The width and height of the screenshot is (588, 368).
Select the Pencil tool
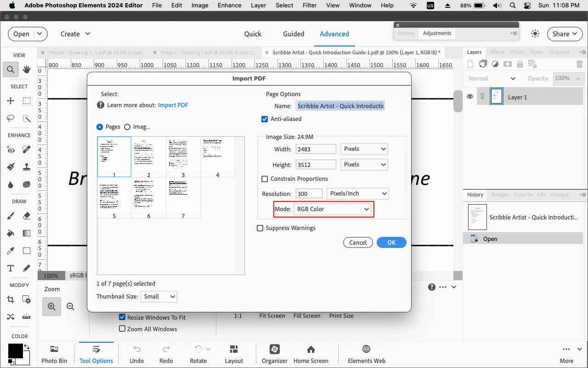point(27,268)
